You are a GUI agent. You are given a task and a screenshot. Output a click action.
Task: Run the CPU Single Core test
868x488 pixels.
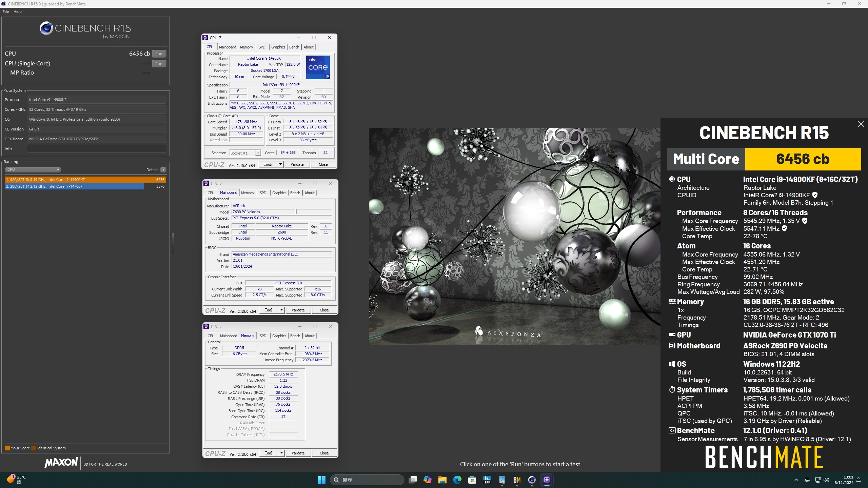click(159, 64)
